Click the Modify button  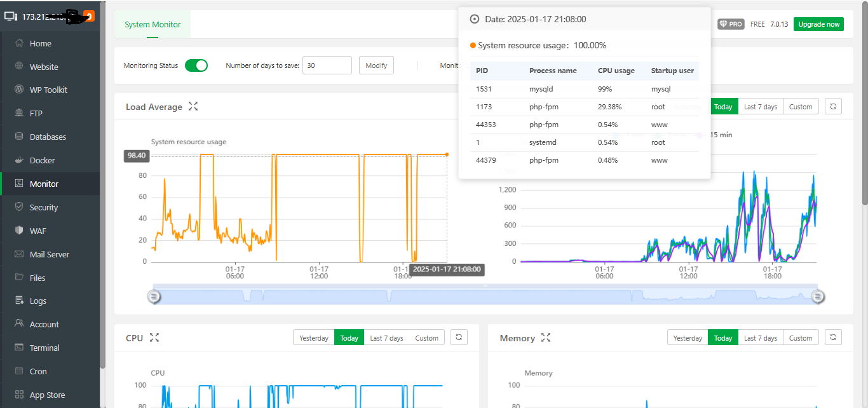[x=376, y=65]
